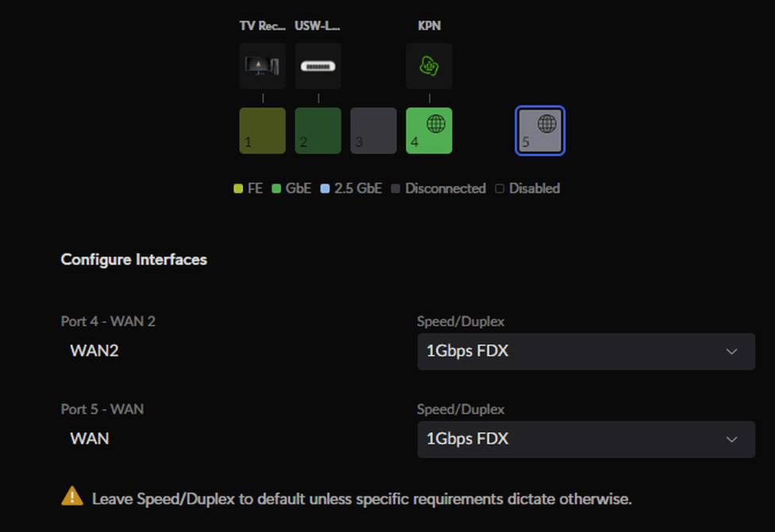This screenshot has height=532, width=775.
Task: Click the Disconnected legend swatch
Action: pos(395,189)
